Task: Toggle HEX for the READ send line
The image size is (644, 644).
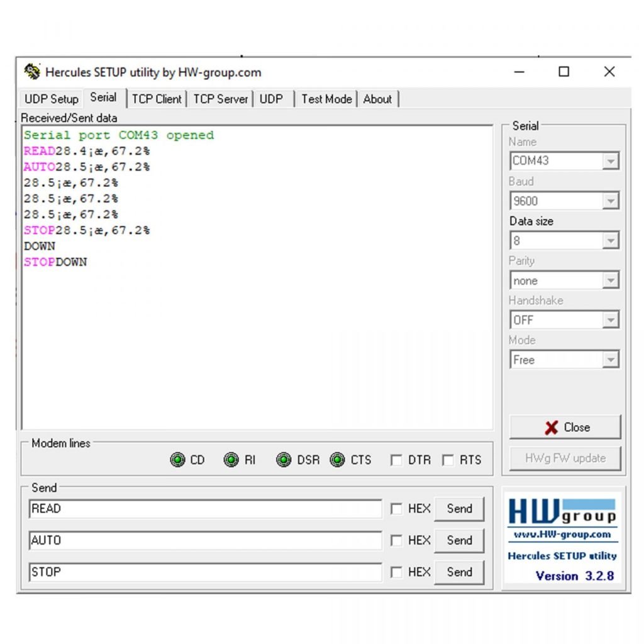Action: click(396, 509)
